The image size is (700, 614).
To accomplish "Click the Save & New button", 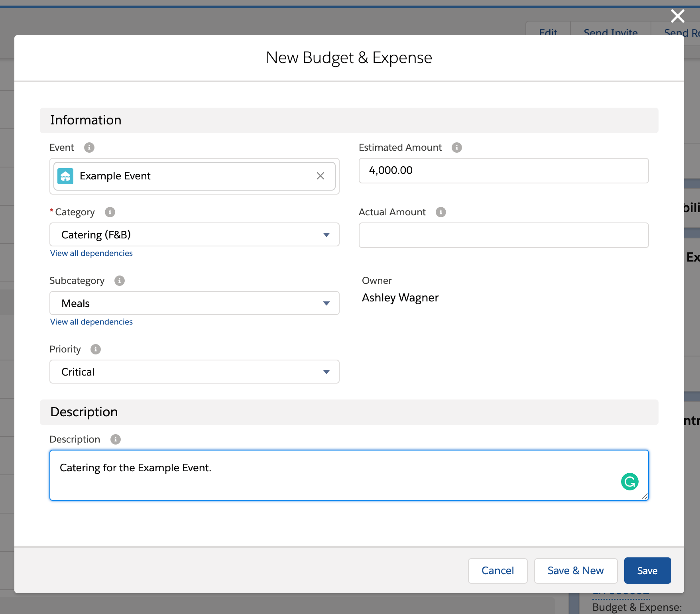I will [576, 571].
